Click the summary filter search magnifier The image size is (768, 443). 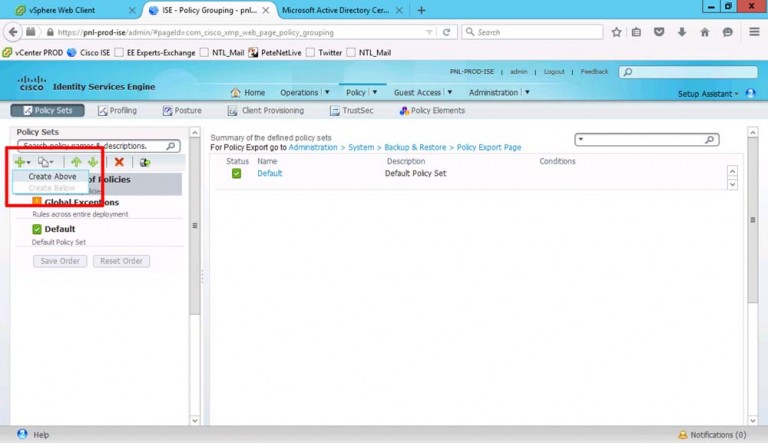pyautogui.click(x=709, y=140)
